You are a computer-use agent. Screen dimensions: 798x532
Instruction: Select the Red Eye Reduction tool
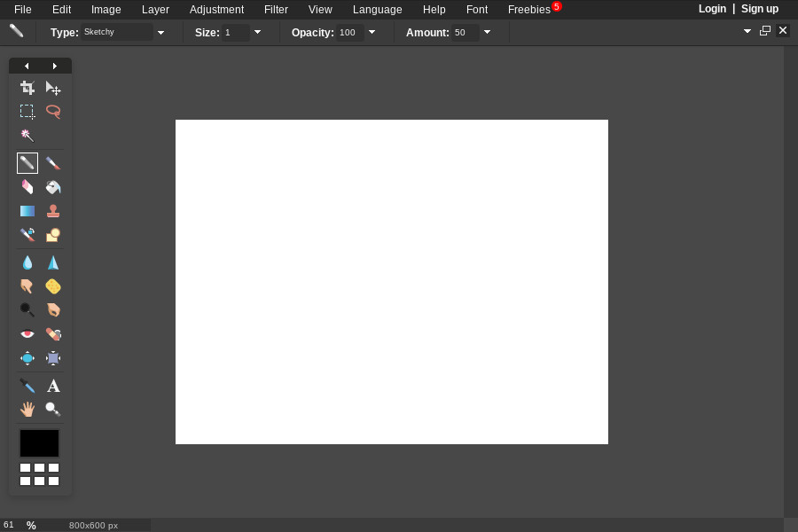27,334
